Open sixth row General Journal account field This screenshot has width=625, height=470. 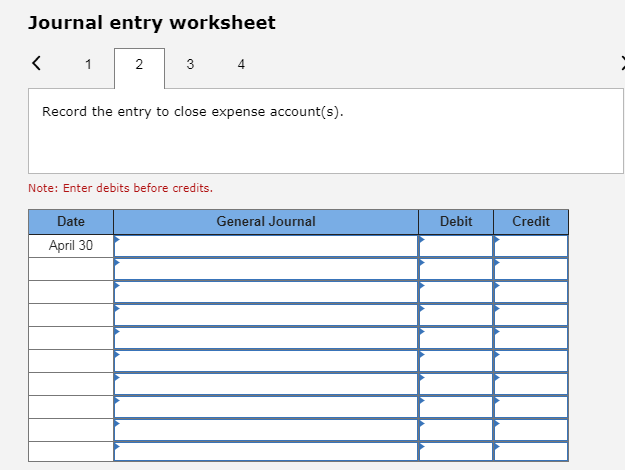[266, 361]
